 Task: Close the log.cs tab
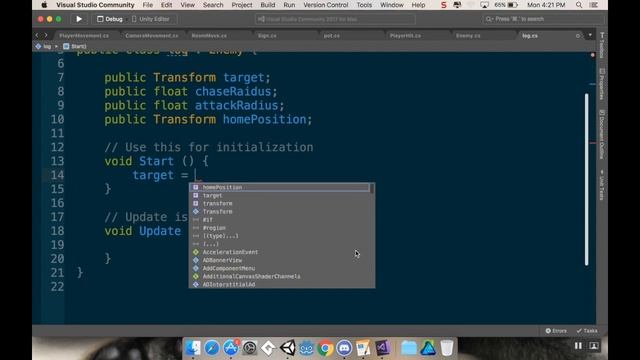click(578, 36)
